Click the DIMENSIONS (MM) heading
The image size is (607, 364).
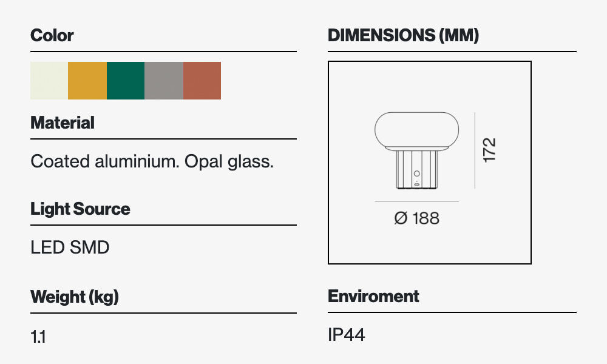click(403, 36)
